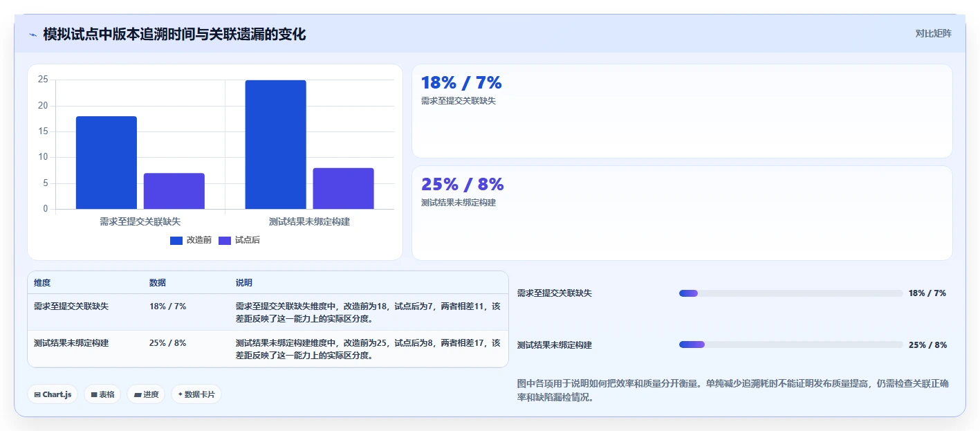Viewport: 980px width, 431px height.
Task: Click the x-axis label 需求至提交关联缺失
Action: [x=140, y=221]
